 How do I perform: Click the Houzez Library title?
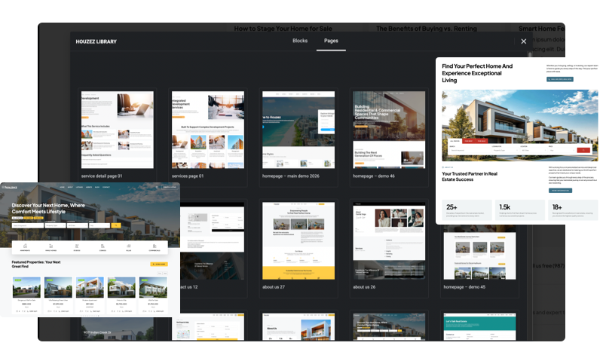coord(96,41)
